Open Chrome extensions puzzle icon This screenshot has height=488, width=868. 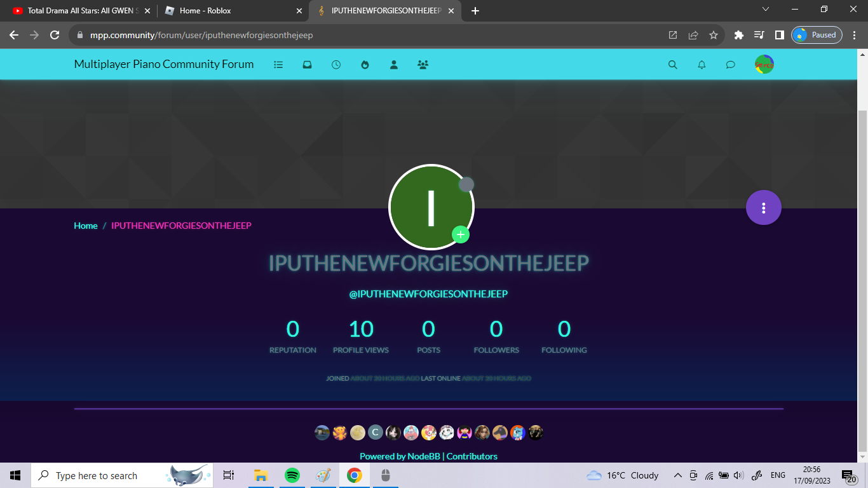(x=739, y=35)
